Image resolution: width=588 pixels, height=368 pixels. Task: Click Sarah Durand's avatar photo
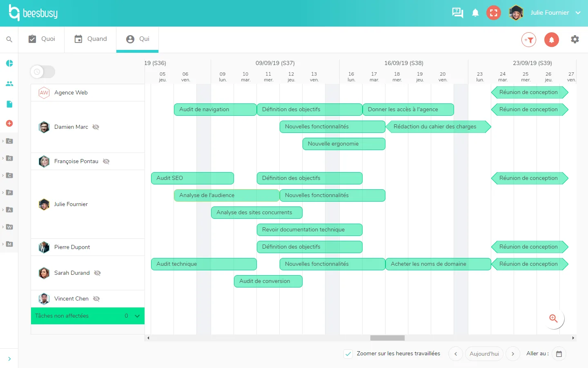coord(44,273)
